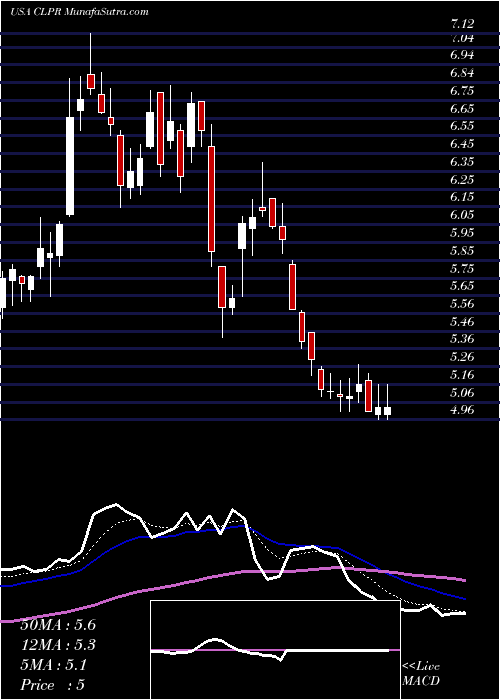Select the 5.95 price axis label
The image size is (500, 700).
[462, 233]
